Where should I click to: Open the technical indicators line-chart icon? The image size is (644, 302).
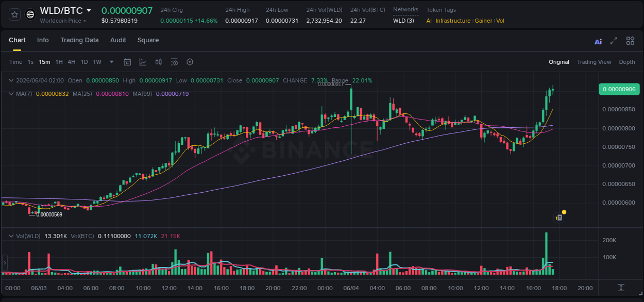point(143,62)
